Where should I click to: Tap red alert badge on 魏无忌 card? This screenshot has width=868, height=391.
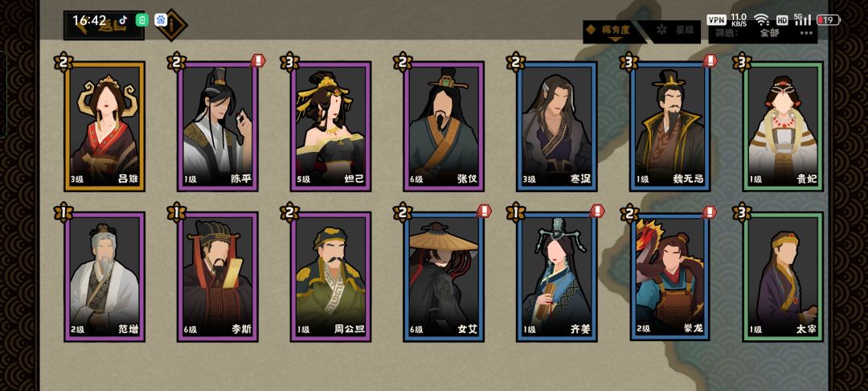point(710,60)
